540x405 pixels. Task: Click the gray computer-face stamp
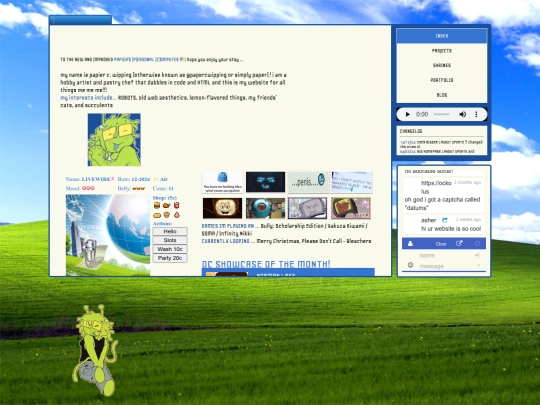click(x=308, y=208)
